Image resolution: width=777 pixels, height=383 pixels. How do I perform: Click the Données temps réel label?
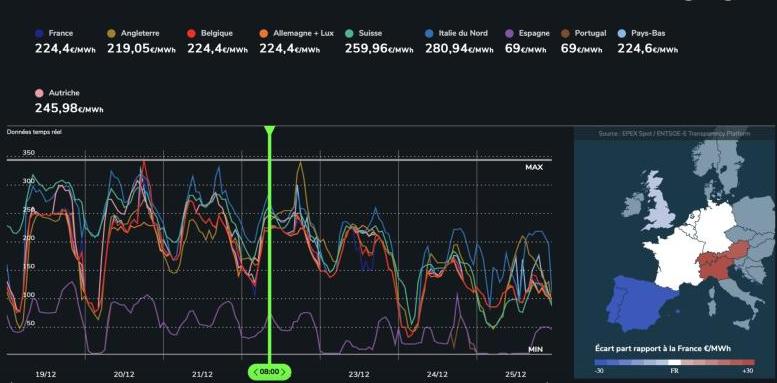34,132
